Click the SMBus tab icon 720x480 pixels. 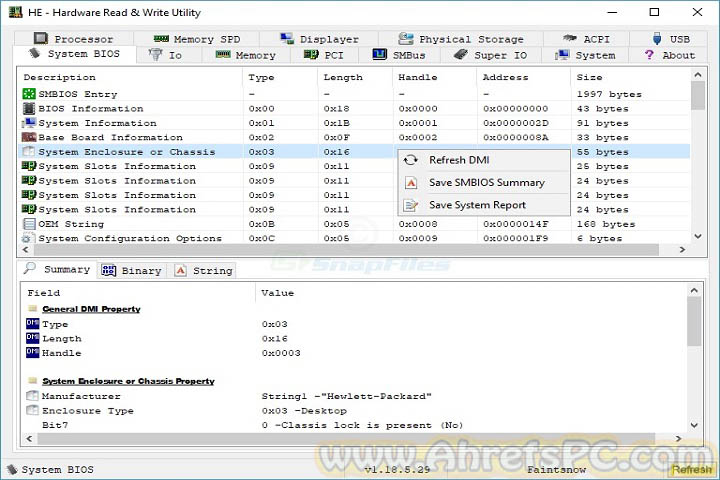pos(379,54)
